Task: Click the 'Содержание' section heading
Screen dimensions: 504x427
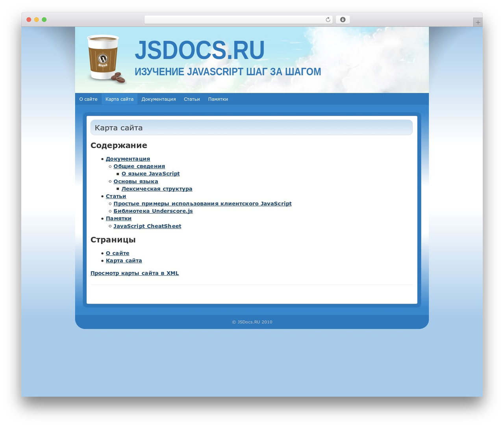Action: [x=119, y=145]
